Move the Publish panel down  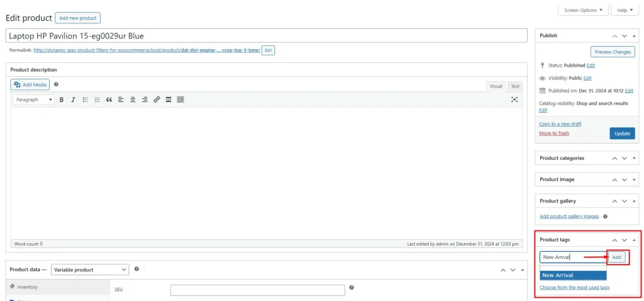click(625, 36)
